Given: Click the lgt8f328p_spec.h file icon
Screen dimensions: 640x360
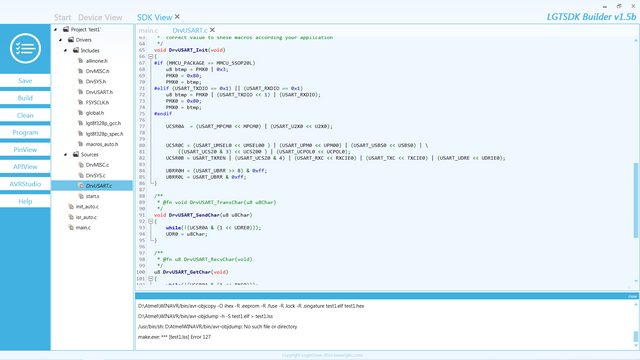Looking at the screenshot, I should tap(80, 133).
